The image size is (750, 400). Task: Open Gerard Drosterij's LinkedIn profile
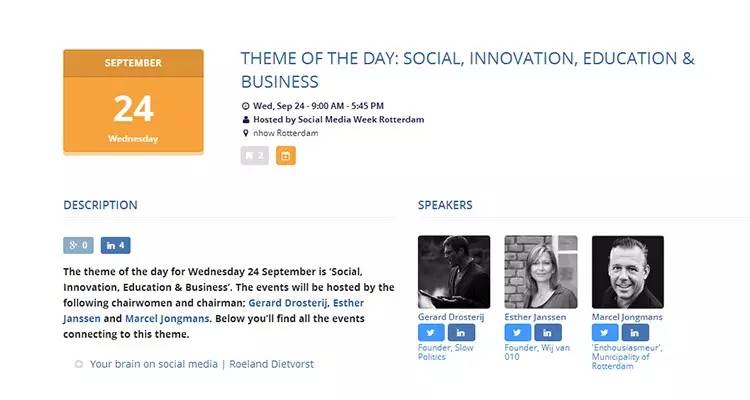(x=461, y=333)
